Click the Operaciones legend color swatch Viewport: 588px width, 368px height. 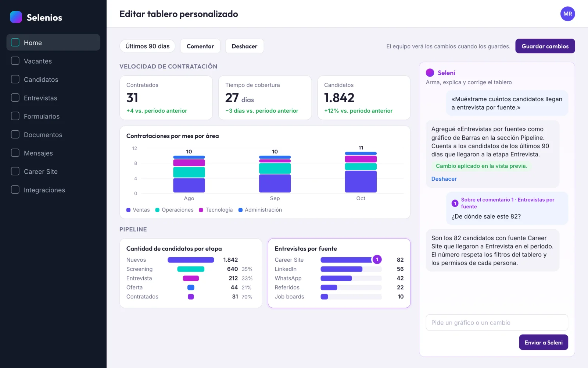pyautogui.click(x=157, y=210)
